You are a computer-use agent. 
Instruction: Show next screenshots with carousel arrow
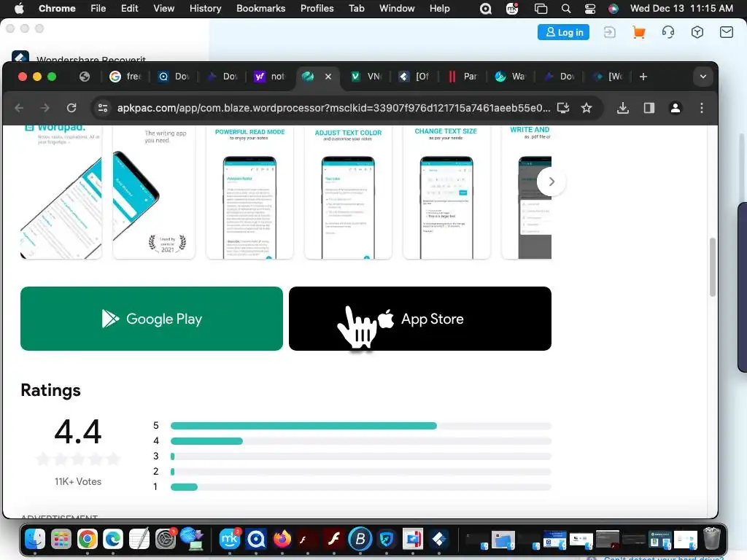pyautogui.click(x=551, y=182)
